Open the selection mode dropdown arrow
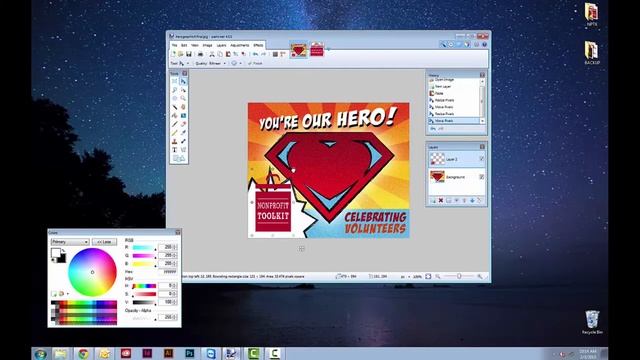The height and width of the screenshot is (360, 640). coord(240,63)
